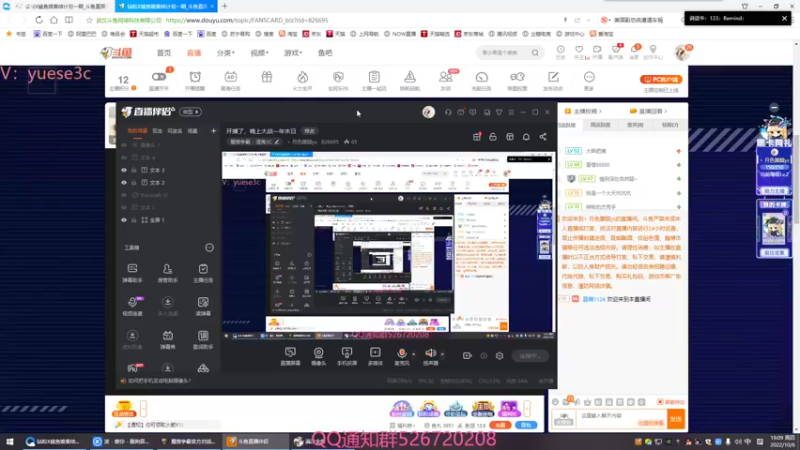The image size is (800, 450).
Task: Open the 历史 history clock icon
Action: click(x=560, y=49)
